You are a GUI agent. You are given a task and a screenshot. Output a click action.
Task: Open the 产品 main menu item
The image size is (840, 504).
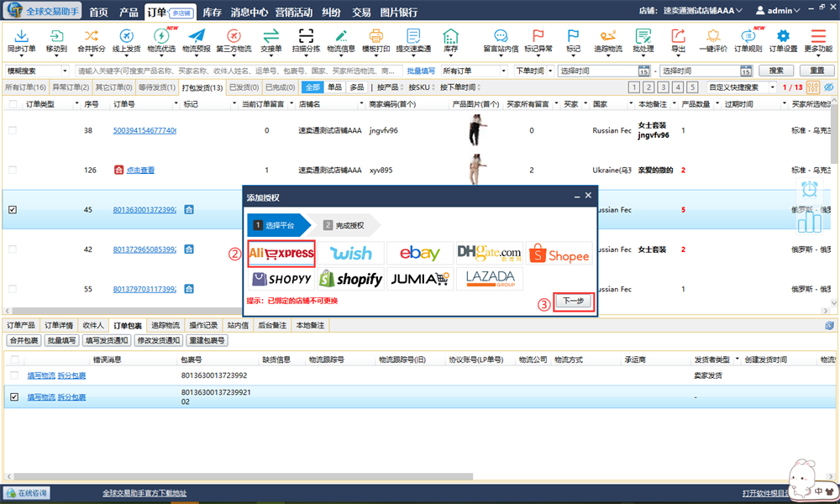(x=129, y=12)
